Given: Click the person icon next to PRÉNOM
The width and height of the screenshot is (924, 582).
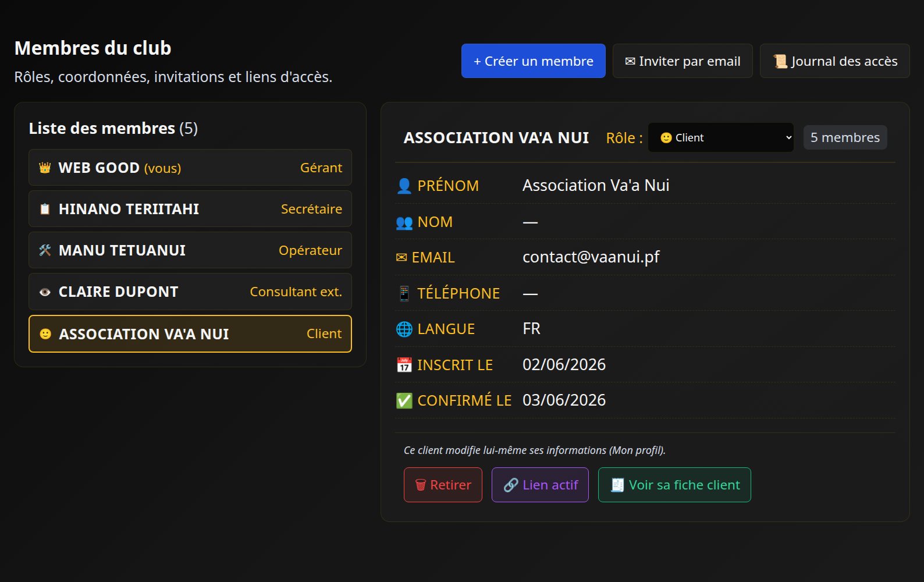Looking at the screenshot, I should pos(404,186).
